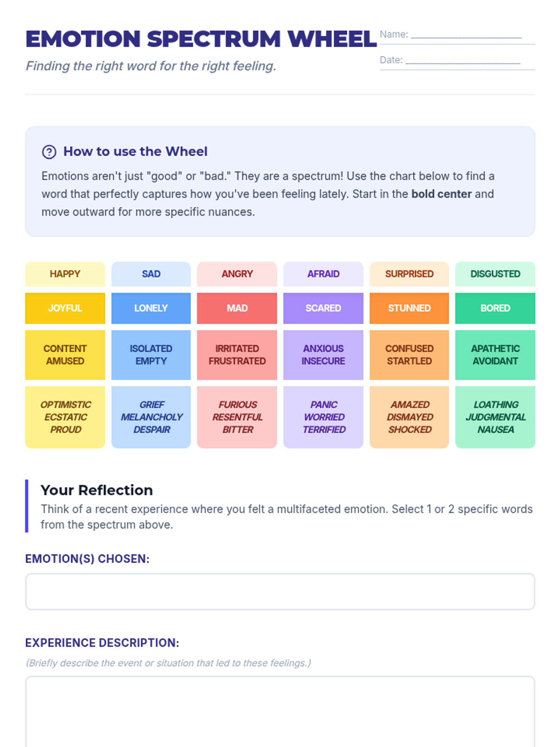Pick the green BORED tile
Screen dimensions: 560x747
tap(495, 308)
